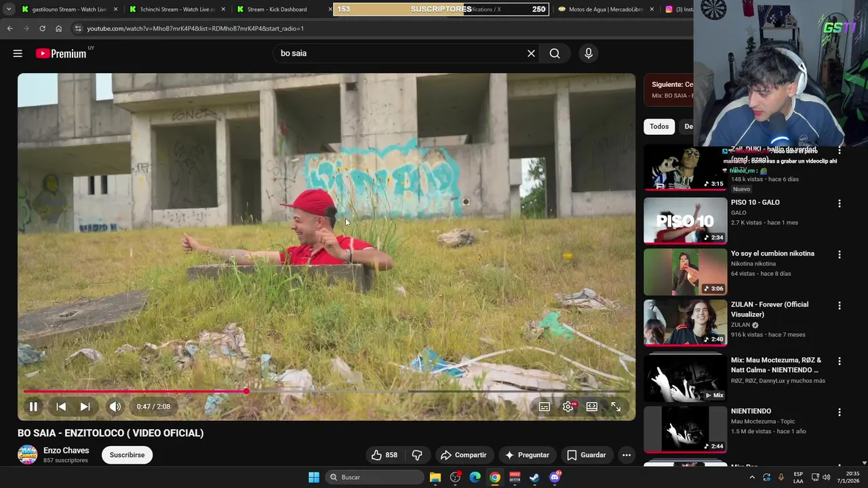868x488 pixels.
Task: Save video with Guardar button
Action: (587, 455)
